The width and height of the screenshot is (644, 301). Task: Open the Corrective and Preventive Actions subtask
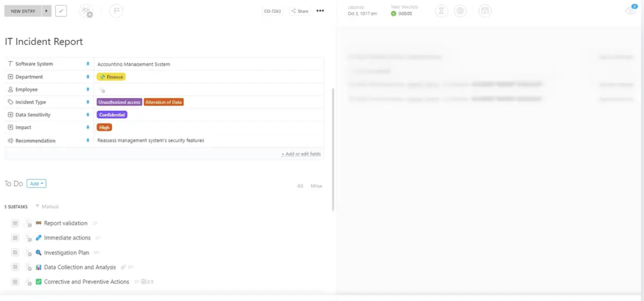tap(87, 281)
